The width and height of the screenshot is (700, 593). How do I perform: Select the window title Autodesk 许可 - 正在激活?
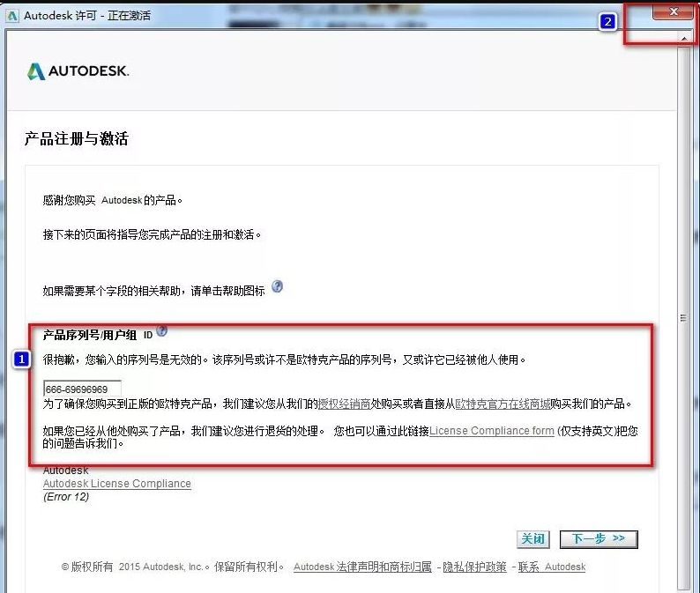click(x=87, y=16)
